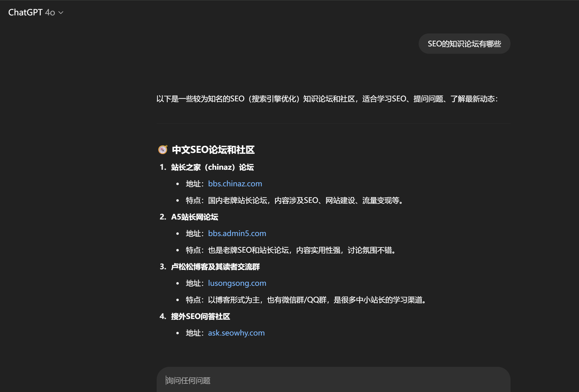
Task: Click list item 站长之家（chinaz）论坛
Action: pyautogui.click(x=212, y=167)
